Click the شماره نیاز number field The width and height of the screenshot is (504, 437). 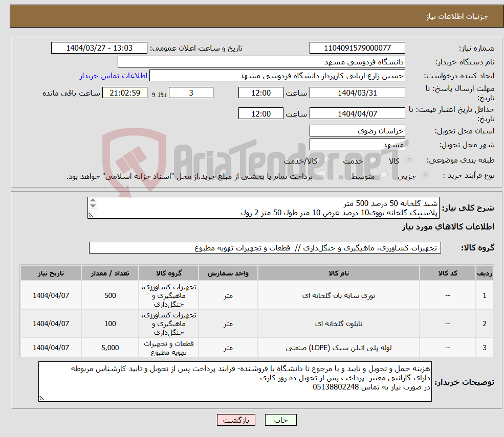[357, 48]
